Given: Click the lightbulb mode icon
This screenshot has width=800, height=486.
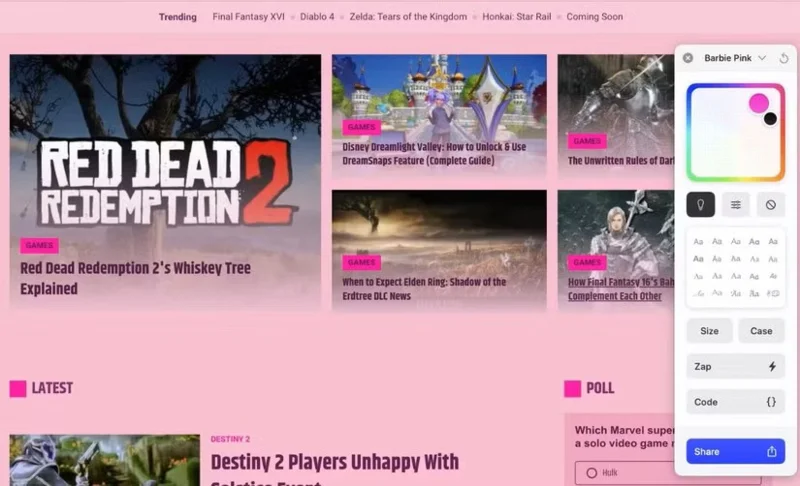Looking at the screenshot, I should [701, 204].
